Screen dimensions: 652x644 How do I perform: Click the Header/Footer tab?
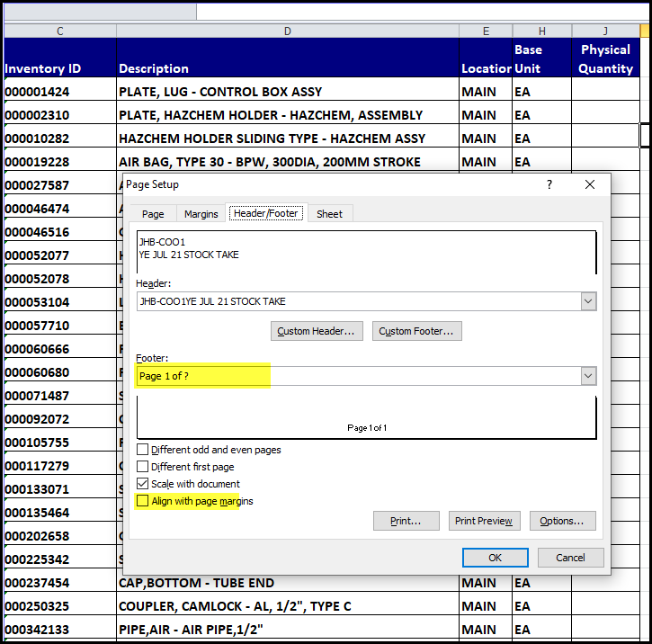coord(267,214)
